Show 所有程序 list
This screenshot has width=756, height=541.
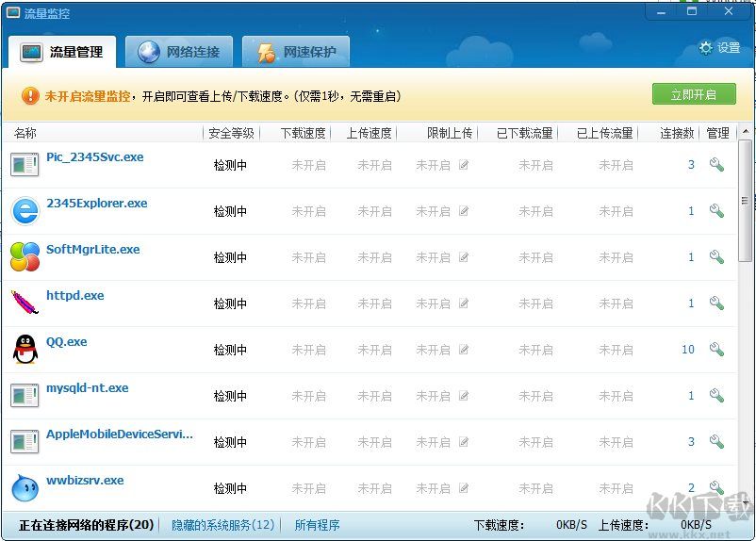click(317, 525)
